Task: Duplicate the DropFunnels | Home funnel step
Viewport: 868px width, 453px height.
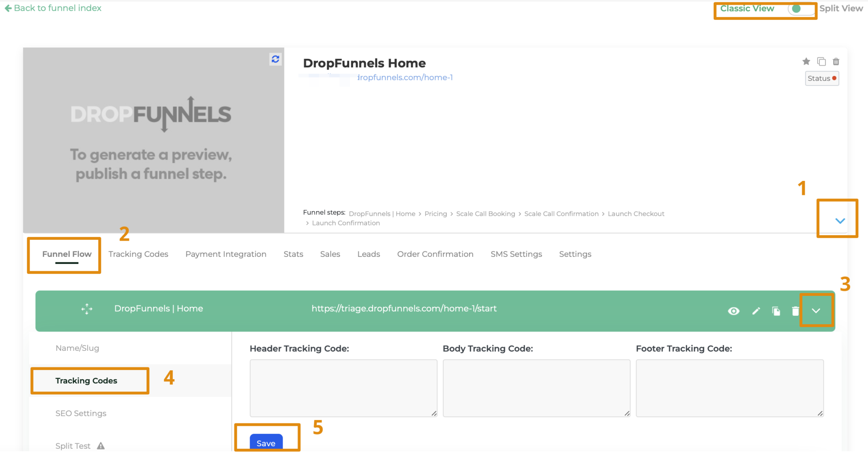Action: point(776,311)
